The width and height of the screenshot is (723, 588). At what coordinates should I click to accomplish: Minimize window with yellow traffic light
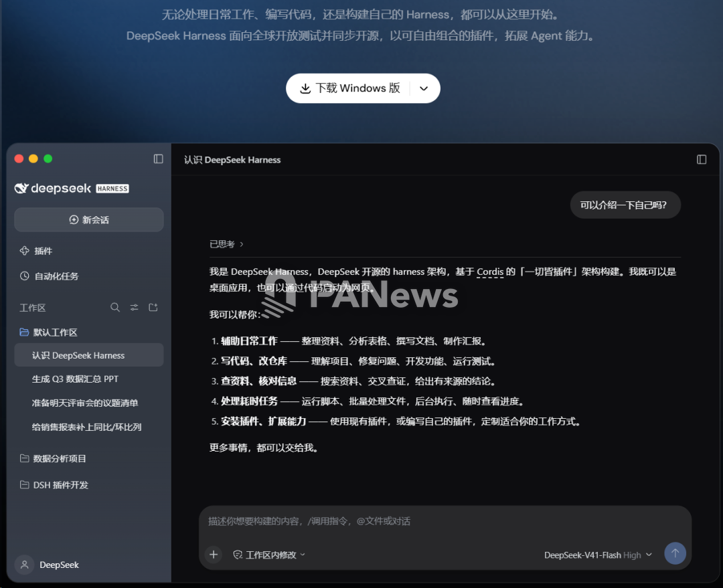(33, 159)
